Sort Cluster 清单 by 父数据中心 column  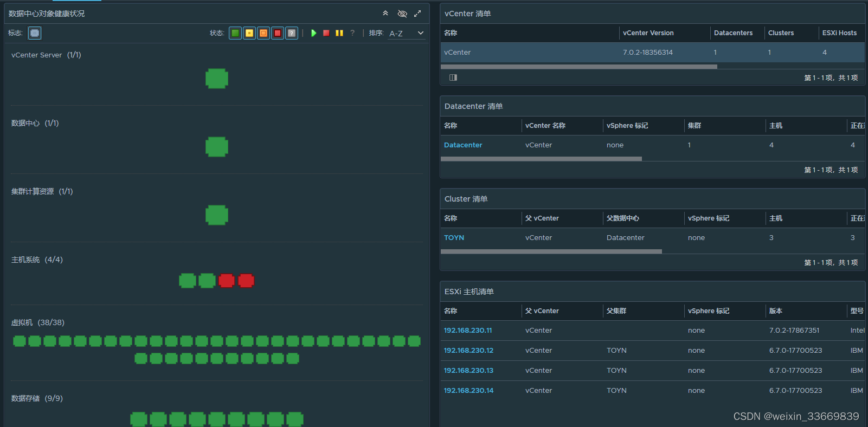pos(623,218)
